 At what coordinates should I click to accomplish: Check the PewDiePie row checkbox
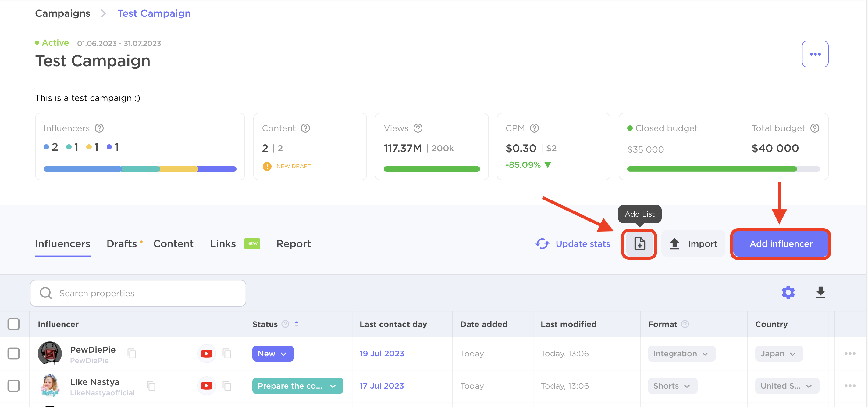point(14,353)
